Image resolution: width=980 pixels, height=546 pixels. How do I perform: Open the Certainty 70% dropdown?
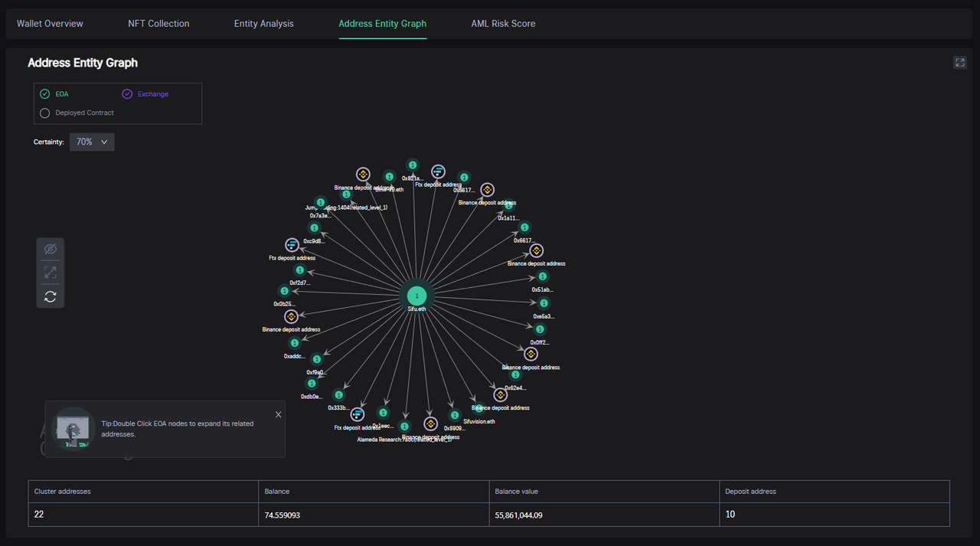(92, 142)
